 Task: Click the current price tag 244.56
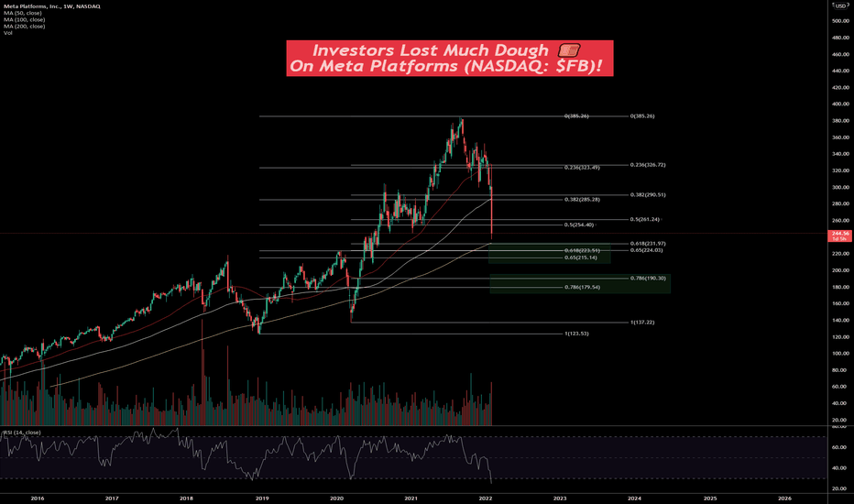[840, 236]
